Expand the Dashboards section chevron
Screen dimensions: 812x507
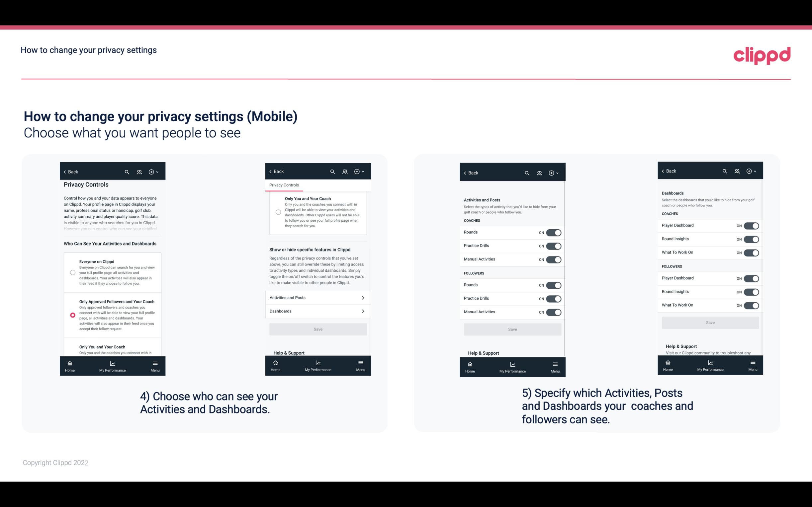coord(363,311)
